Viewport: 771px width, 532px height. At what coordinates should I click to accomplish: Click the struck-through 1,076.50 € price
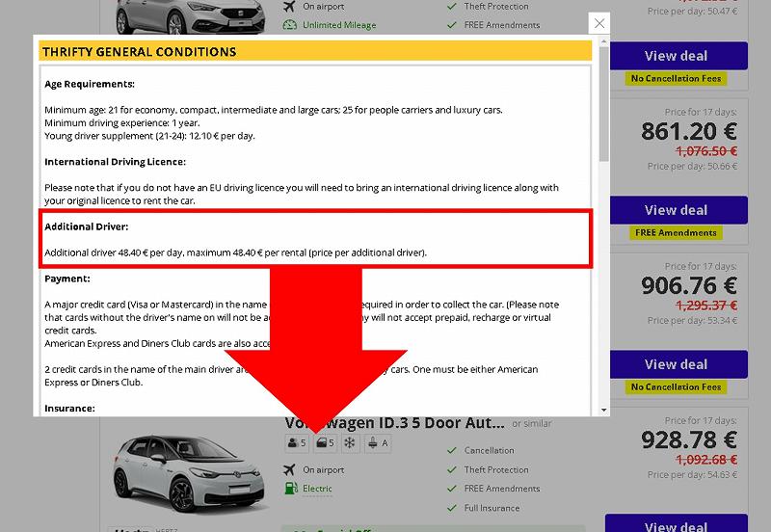pyautogui.click(x=706, y=151)
